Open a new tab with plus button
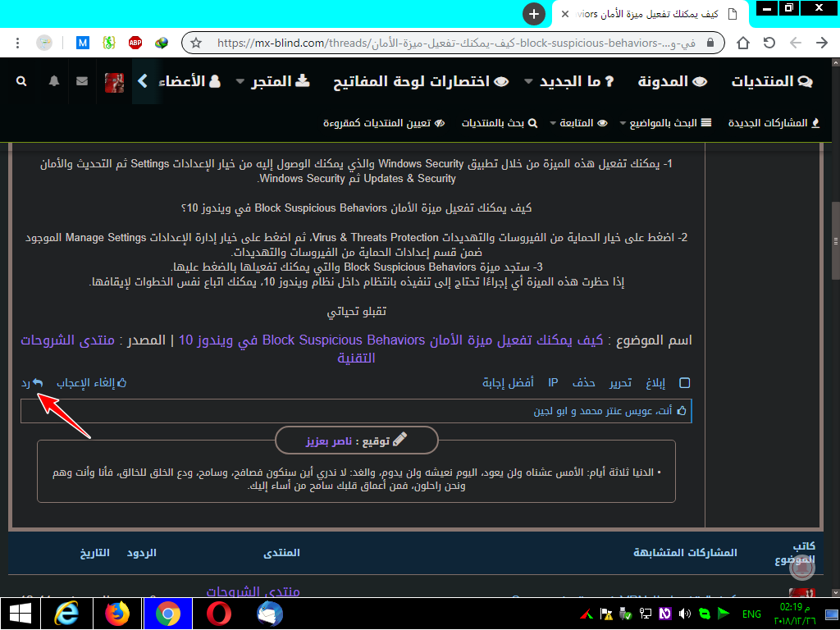This screenshot has width=840, height=630. coord(534,14)
